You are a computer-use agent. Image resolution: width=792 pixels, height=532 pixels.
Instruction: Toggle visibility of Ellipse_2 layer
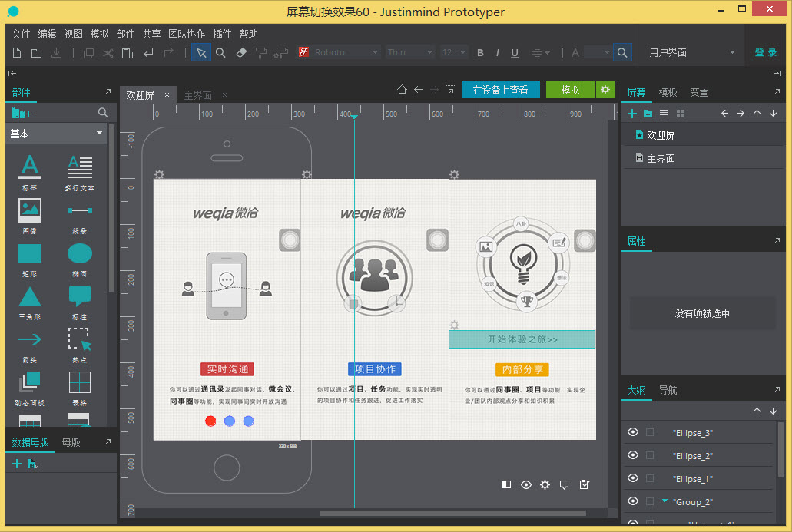pyautogui.click(x=633, y=455)
